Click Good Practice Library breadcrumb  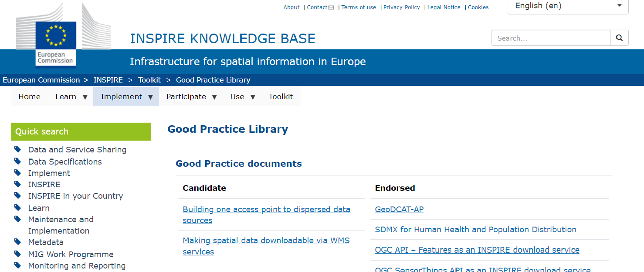[213, 80]
